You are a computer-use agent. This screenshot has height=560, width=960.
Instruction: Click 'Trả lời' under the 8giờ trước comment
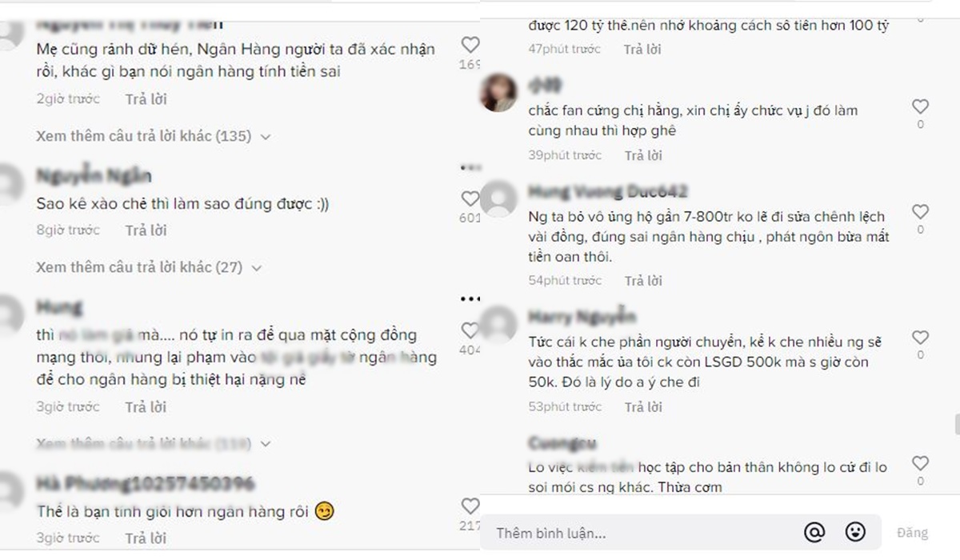[x=146, y=230]
